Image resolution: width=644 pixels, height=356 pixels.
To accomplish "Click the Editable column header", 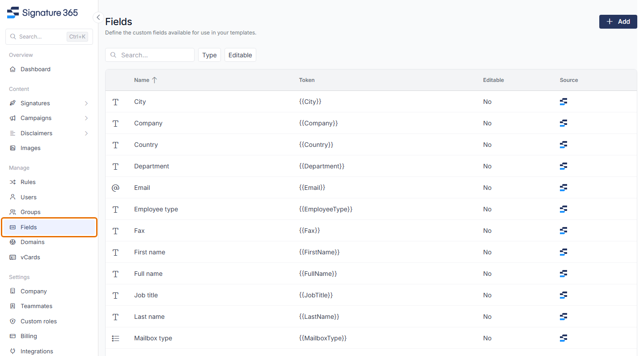I will 493,80.
